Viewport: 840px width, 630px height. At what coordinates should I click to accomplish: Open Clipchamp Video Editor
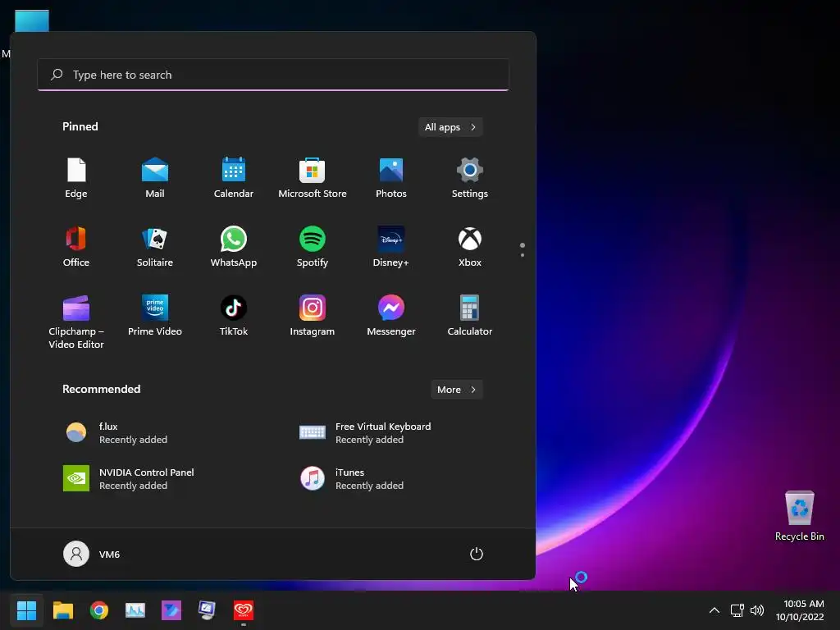click(x=76, y=322)
